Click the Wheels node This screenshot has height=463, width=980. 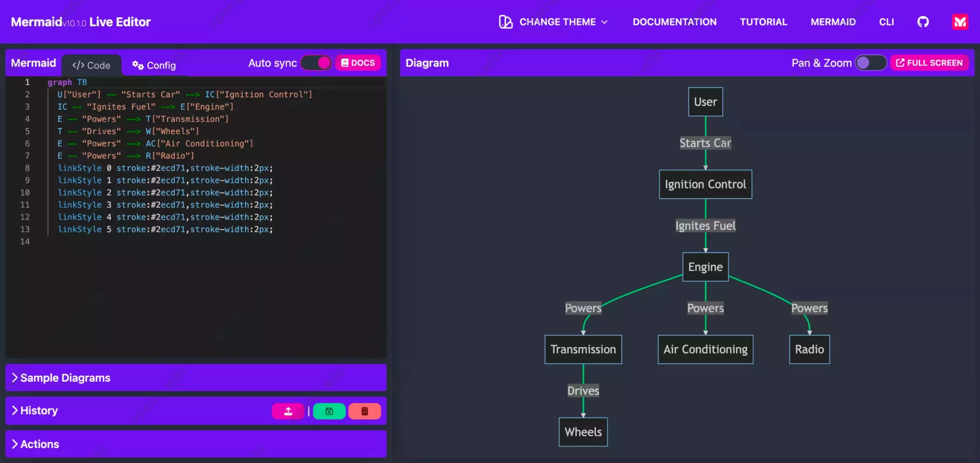click(x=583, y=432)
